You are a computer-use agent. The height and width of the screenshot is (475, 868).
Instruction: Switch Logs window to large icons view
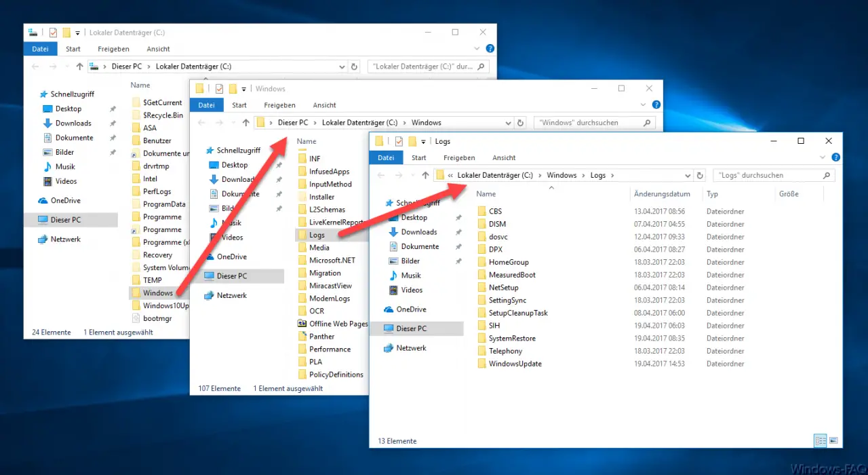pos(833,440)
